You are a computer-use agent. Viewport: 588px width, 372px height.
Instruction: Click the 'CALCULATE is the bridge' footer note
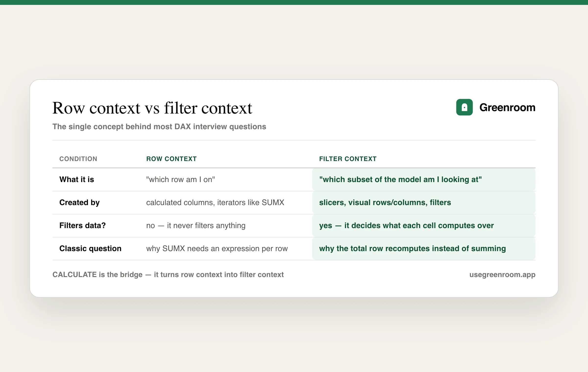click(168, 275)
